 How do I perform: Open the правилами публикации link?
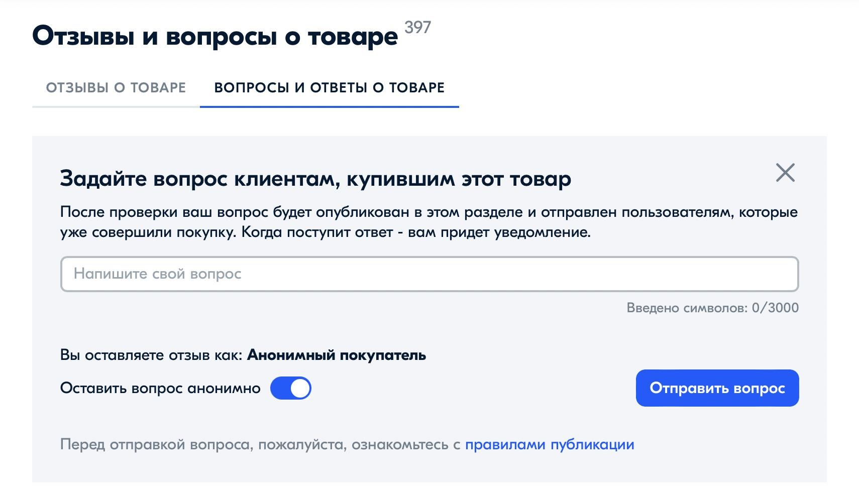click(x=550, y=445)
